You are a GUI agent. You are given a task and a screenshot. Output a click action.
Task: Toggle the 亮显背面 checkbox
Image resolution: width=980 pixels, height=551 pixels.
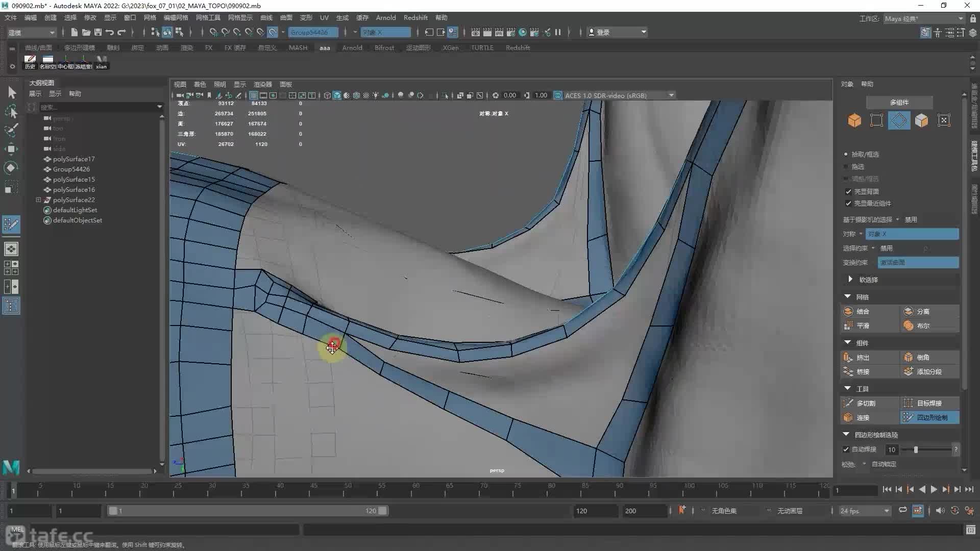pyautogui.click(x=848, y=191)
